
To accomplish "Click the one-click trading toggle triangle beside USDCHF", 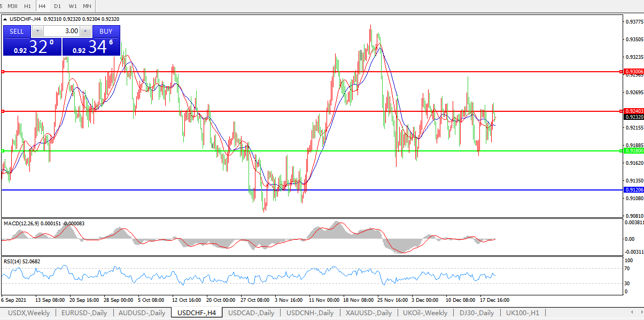I will [x=5, y=19].
